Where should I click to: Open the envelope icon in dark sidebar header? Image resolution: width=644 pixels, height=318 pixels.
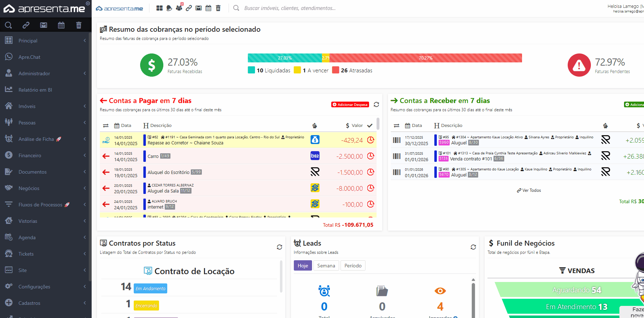44,25
